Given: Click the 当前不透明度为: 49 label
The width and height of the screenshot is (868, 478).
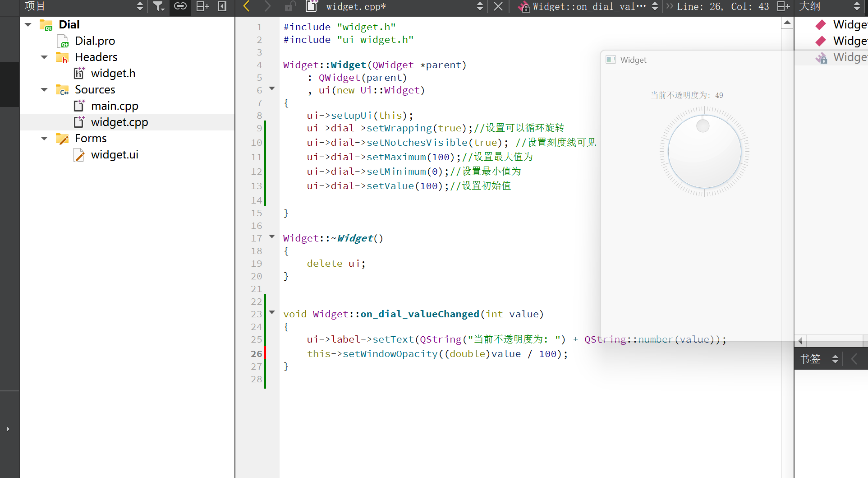Looking at the screenshot, I should point(687,95).
